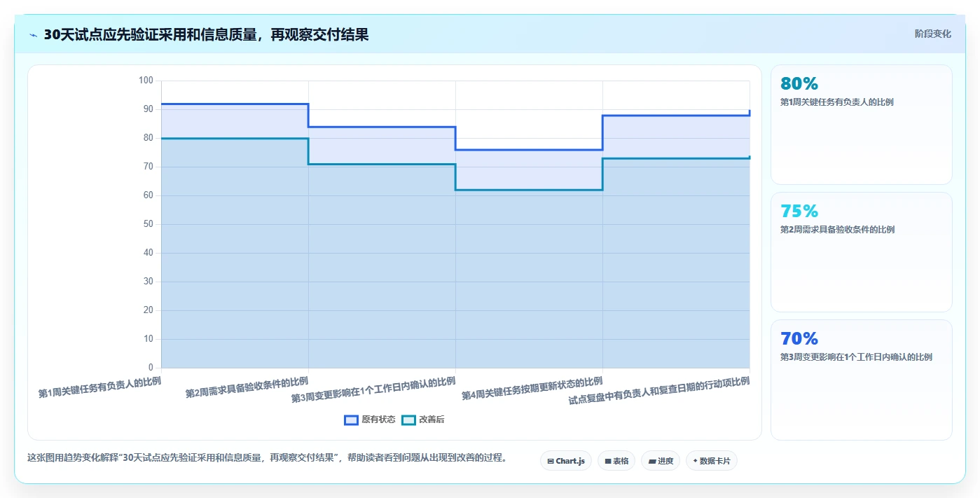Click card caption 第2周需求具备验收条件的比例
Viewport: 980px width, 498px height.
[x=837, y=230]
